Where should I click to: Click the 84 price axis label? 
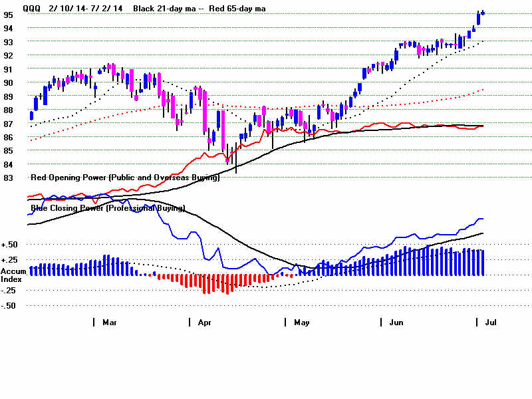point(8,164)
